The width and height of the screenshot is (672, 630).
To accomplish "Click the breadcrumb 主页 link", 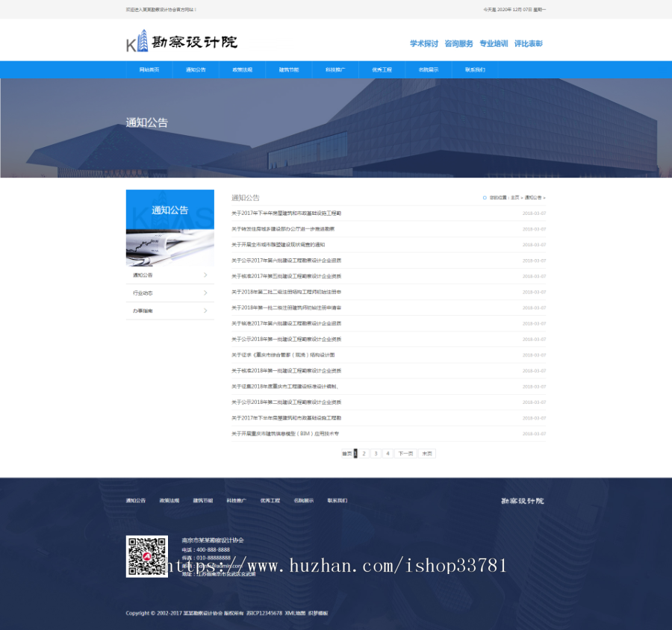I will coord(514,198).
